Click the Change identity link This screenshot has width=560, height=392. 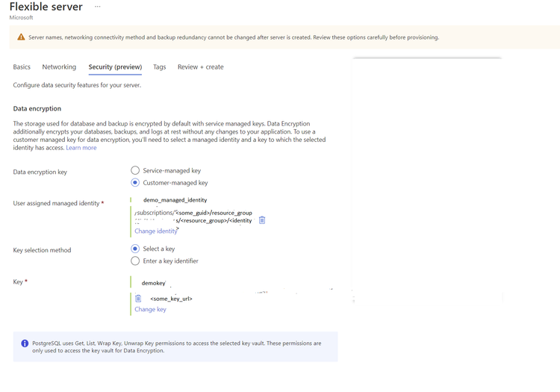coord(155,231)
